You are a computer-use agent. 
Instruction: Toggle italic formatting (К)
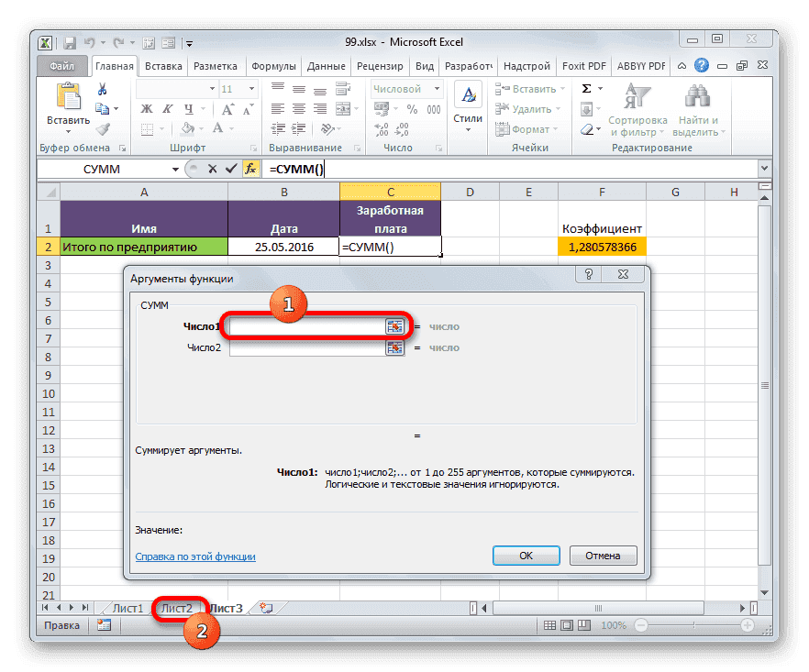(x=167, y=108)
